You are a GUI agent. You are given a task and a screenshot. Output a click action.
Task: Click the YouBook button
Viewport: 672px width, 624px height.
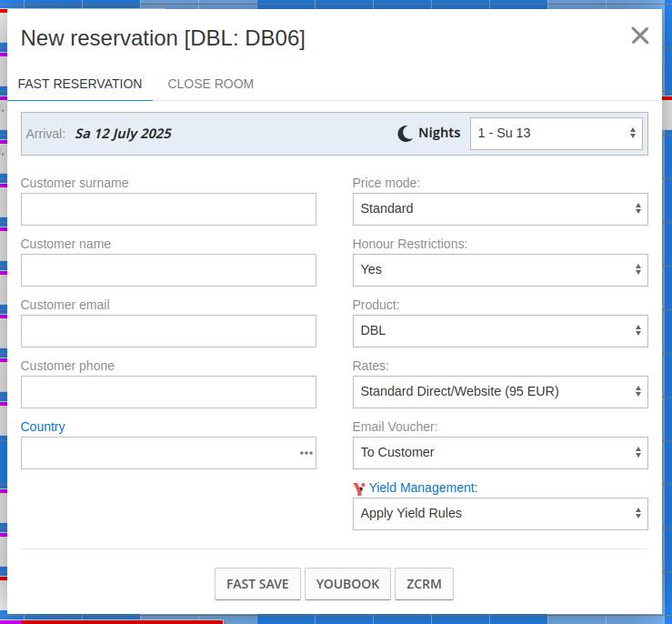(347, 584)
